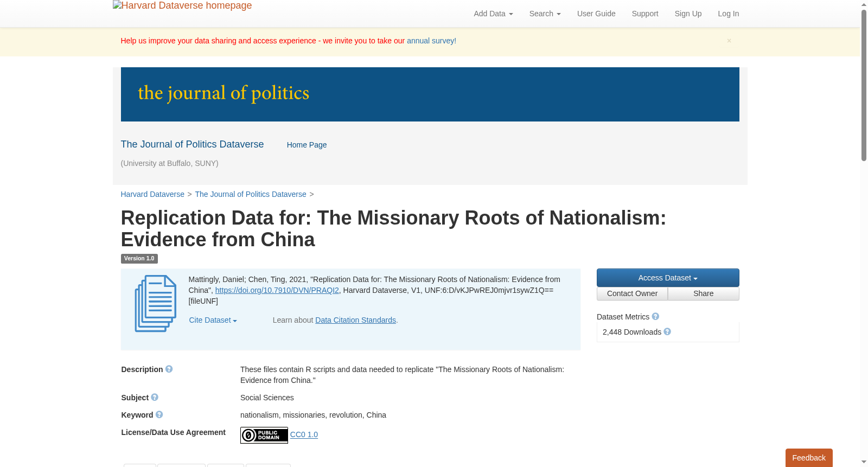Viewport: 868px width, 467px height.
Task: Follow the annual survey link
Action: (x=431, y=41)
